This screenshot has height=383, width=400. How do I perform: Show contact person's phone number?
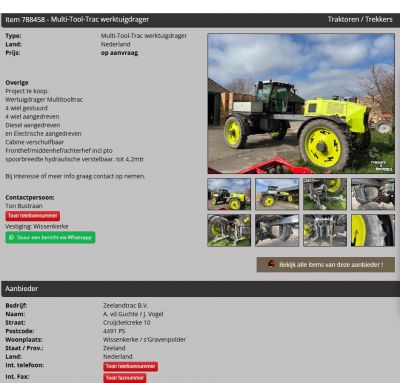[x=33, y=216]
